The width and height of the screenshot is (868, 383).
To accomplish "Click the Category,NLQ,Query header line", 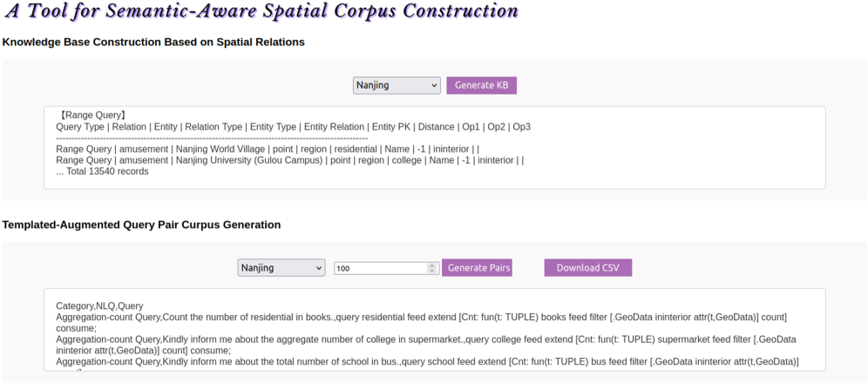I will click(99, 306).
